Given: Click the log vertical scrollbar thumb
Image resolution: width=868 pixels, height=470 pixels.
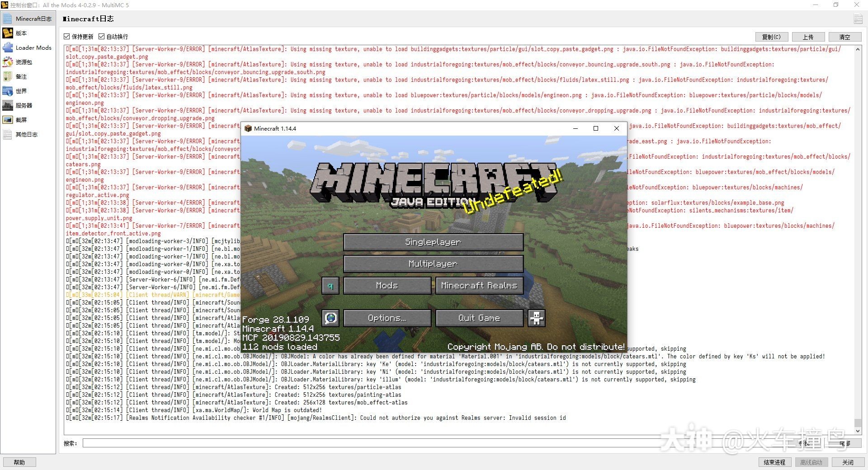Looking at the screenshot, I should [858, 423].
